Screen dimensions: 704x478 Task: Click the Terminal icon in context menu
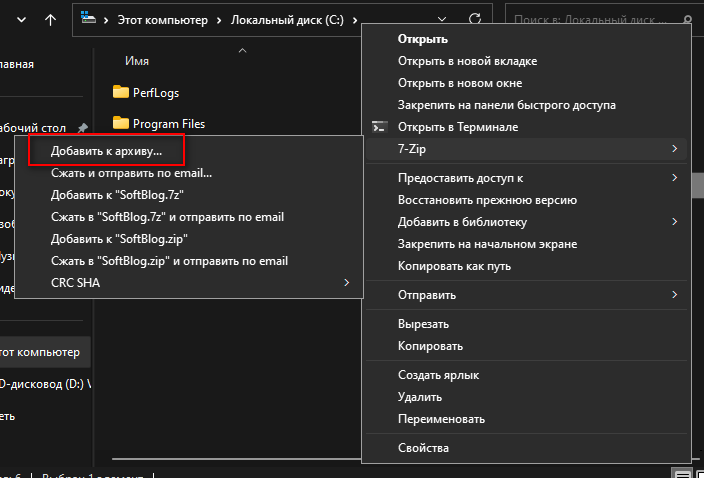click(379, 127)
